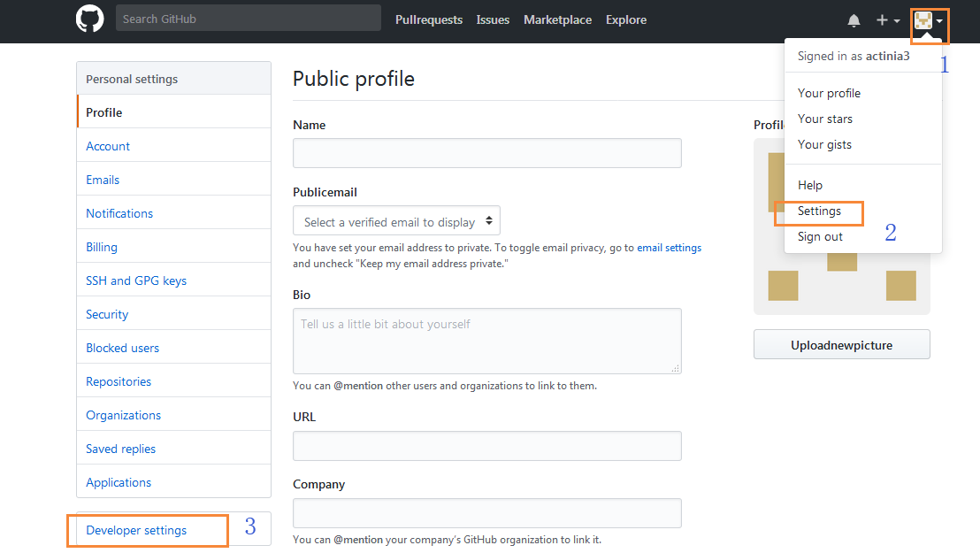Click the GitHub Octocat logo
This screenshot has height=553, width=980.
pos(90,19)
